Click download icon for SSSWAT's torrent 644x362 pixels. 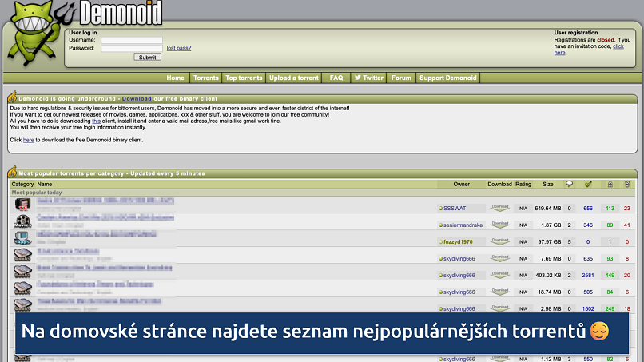499,208
